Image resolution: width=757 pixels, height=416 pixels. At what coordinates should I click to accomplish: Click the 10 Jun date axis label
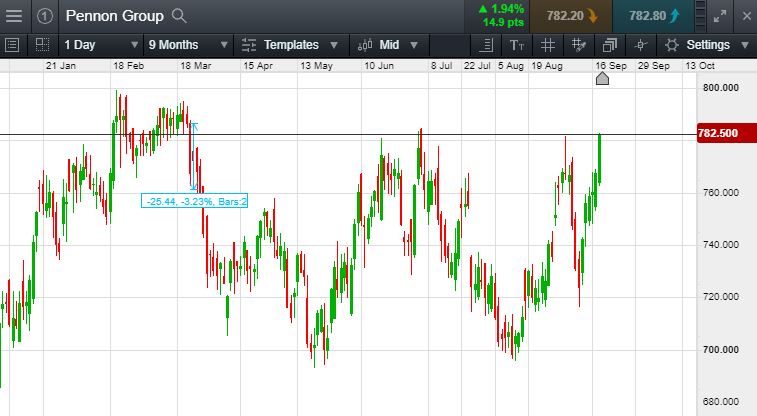379,66
